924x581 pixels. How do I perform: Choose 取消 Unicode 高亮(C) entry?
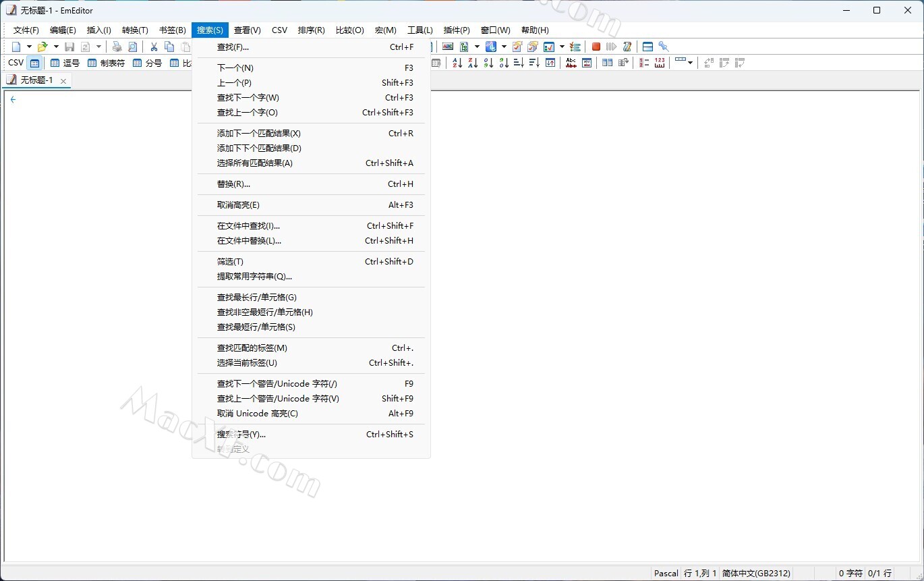311,414
